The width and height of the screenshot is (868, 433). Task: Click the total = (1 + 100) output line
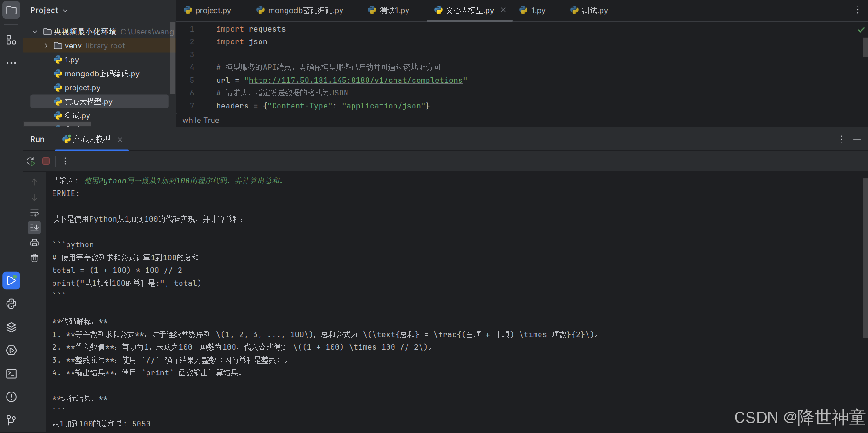(117, 270)
